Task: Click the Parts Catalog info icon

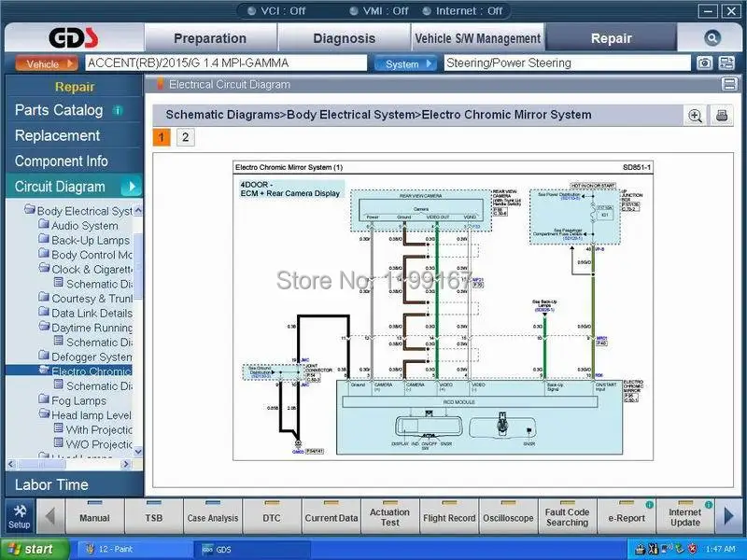Action: [x=118, y=110]
